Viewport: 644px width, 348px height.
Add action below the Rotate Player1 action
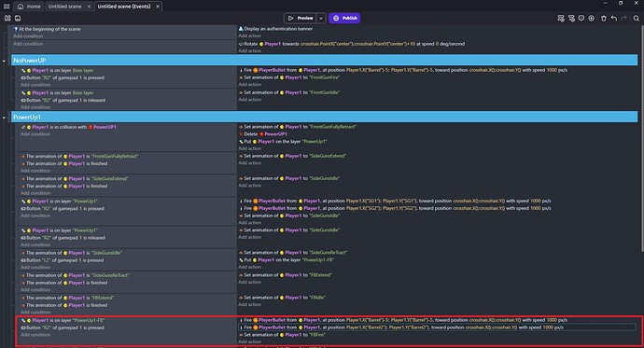(x=250, y=51)
